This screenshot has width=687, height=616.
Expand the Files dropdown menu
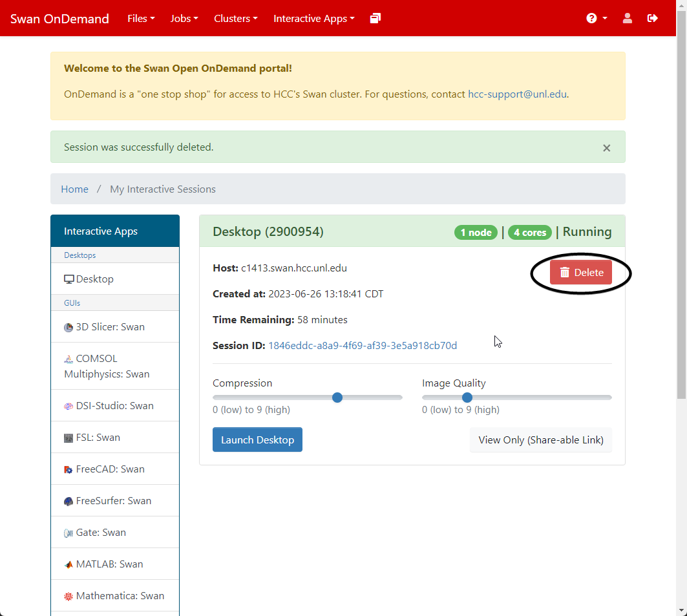[141, 19]
